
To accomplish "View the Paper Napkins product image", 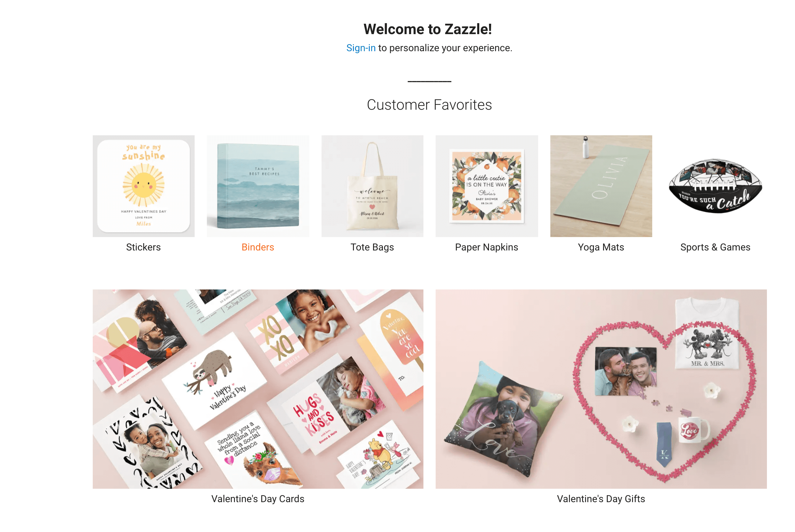I will [x=487, y=186].
